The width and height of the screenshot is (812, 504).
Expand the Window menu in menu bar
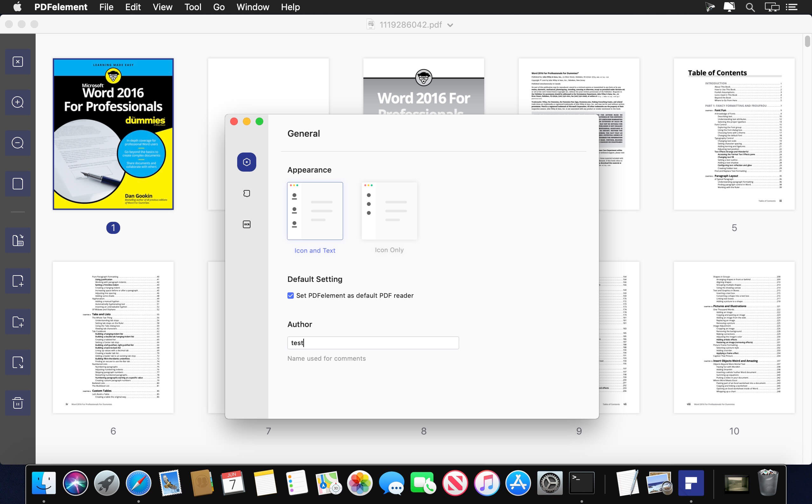[x=253, y=6]
